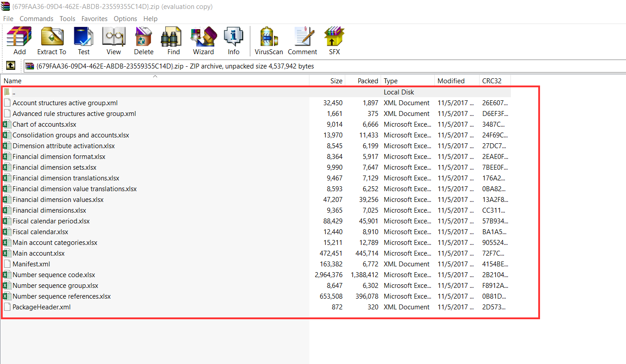The image size is (626, 364).
Task: Click the Add archive toolbar icon
Action: tap(19, 40)
